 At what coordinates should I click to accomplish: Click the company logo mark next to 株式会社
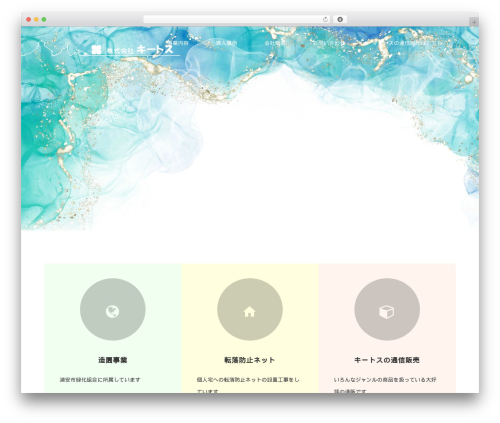96,50
